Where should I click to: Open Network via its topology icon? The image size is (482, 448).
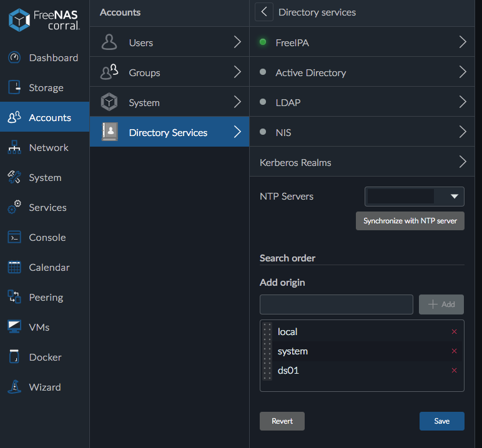pos(14,147)
